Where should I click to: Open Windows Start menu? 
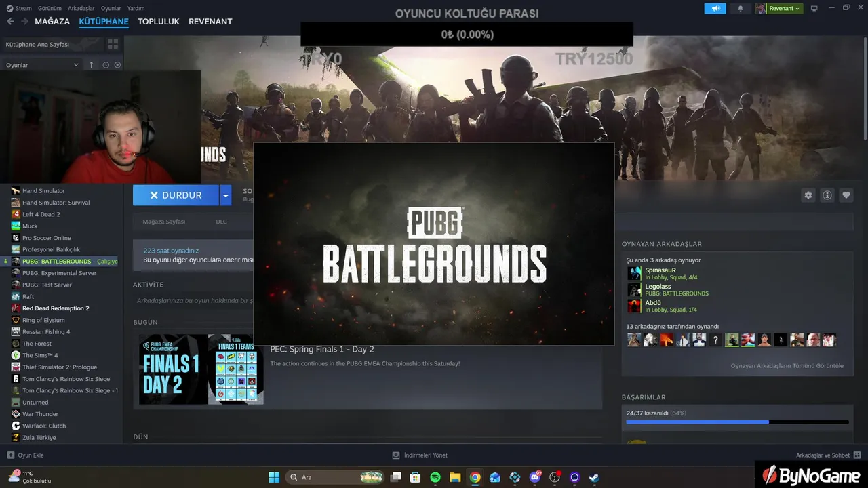(x=274, y=477)
